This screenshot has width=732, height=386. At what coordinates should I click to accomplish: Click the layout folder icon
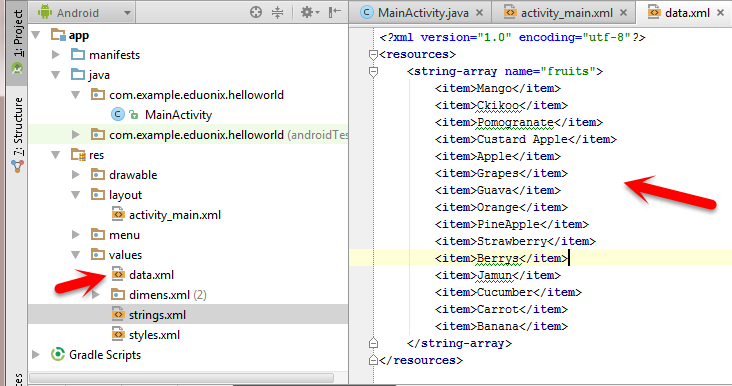98,195
